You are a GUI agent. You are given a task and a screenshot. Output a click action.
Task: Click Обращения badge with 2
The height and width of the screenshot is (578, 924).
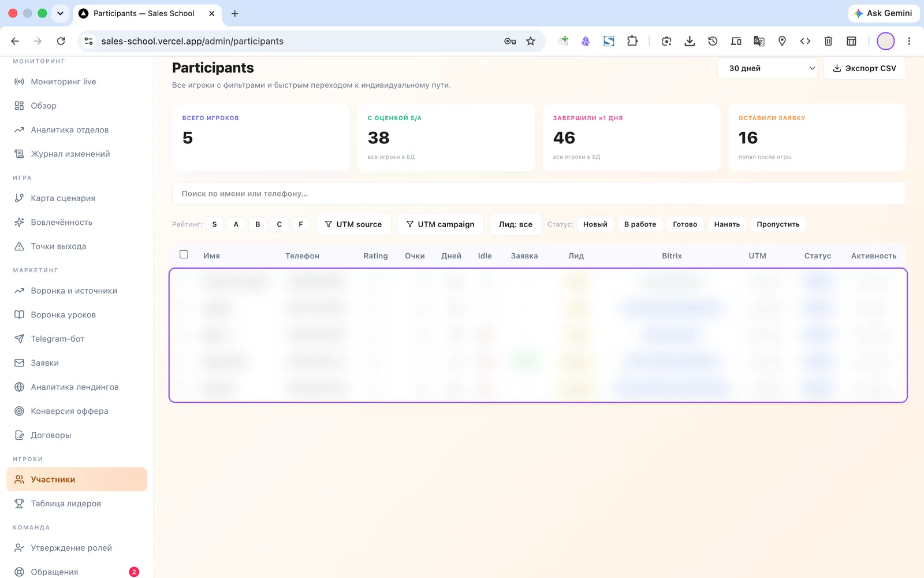click(x=134, y=572)
